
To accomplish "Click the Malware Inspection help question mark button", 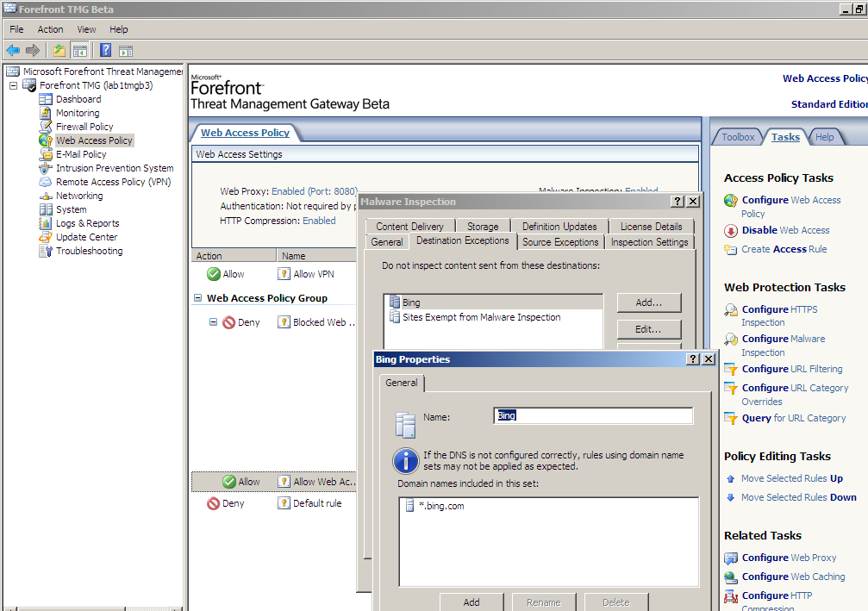I will 677,202.
